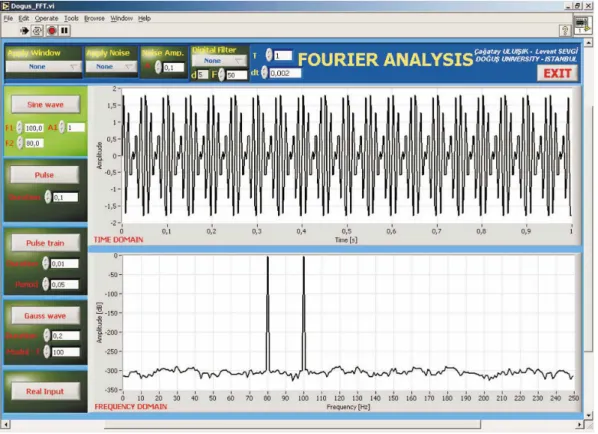Click the F1 field showing 100,0
This screenshot has width=598, height=434.
(x=34, y=128)
